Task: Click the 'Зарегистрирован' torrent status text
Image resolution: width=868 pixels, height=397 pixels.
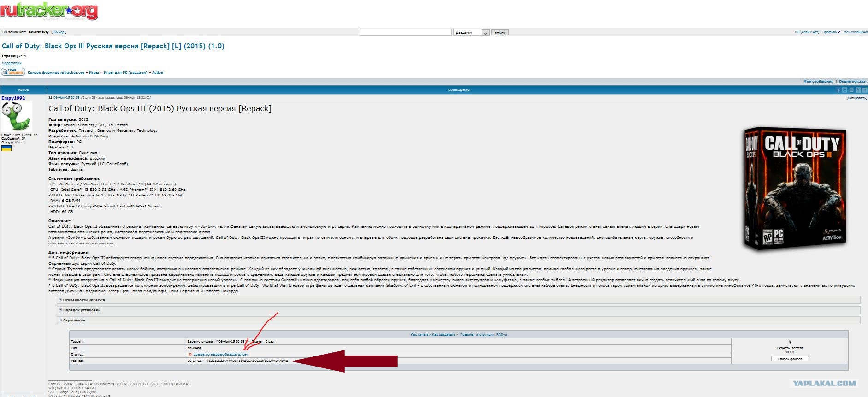Action: (x=201, y=341)
